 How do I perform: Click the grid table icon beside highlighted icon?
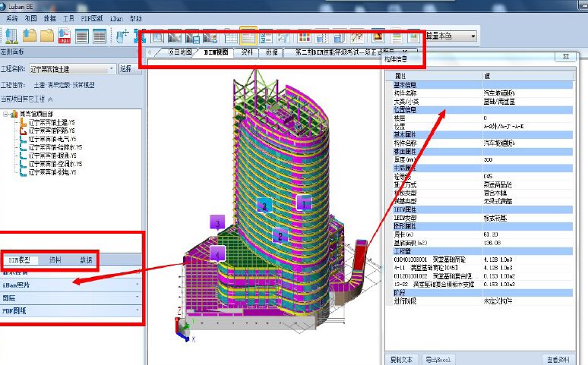click(x=231, y=37)
